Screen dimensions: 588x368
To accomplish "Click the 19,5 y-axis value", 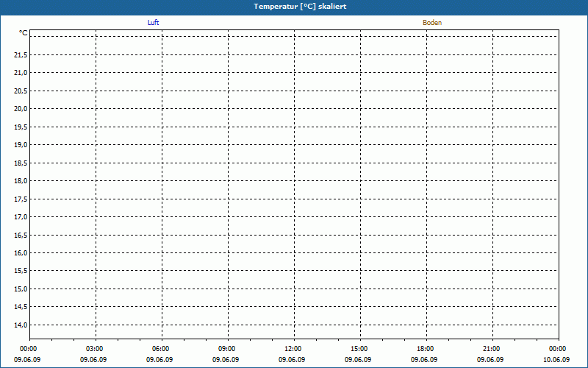I will [x=21, y=127].
